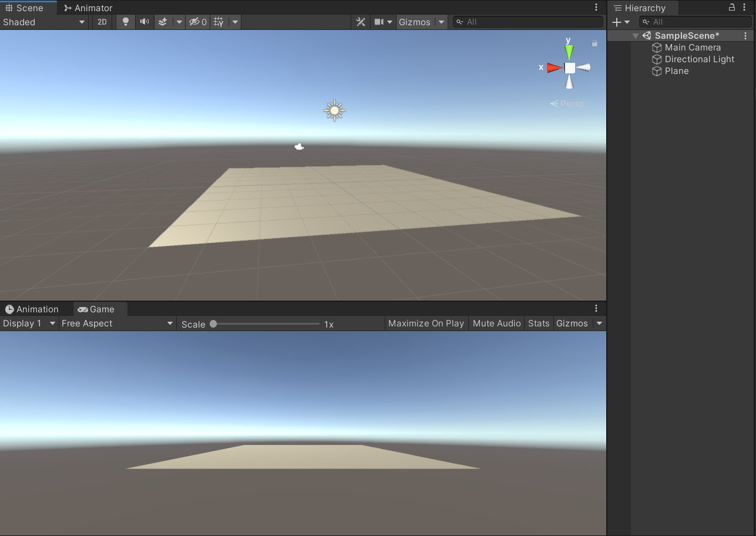The width and height of the screenshot is (756, 536).
Task: Switch to the Animator tab
Action: click(88, 8)
